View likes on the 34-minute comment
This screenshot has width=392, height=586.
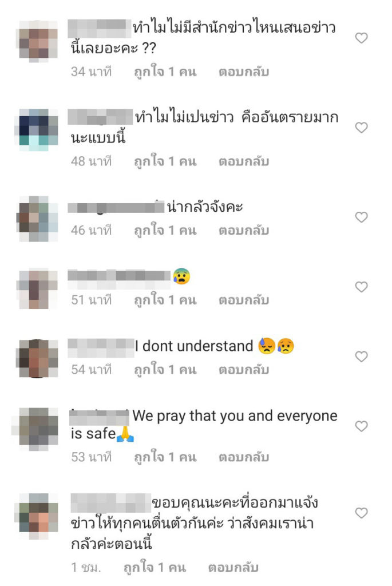point(165,72)
